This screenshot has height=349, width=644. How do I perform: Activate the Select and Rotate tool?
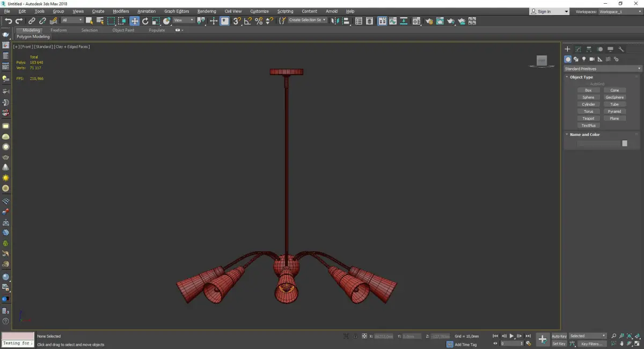[145, 21]
